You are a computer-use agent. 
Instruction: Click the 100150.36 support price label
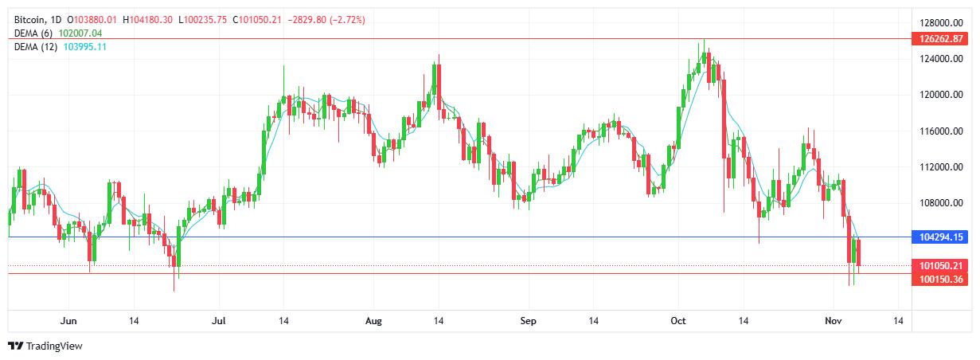click(x=941, y=280)
